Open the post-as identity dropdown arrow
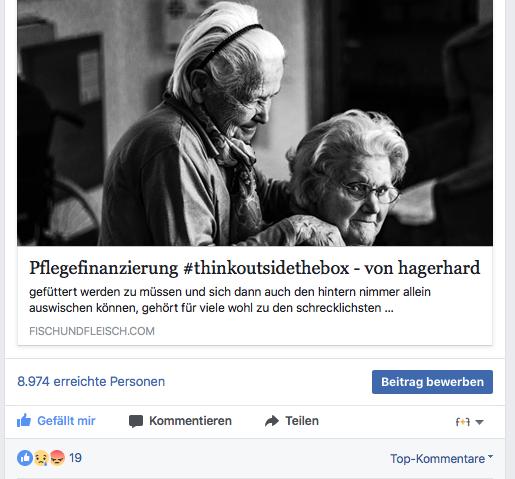515x479 pixels. pos(479,422)
